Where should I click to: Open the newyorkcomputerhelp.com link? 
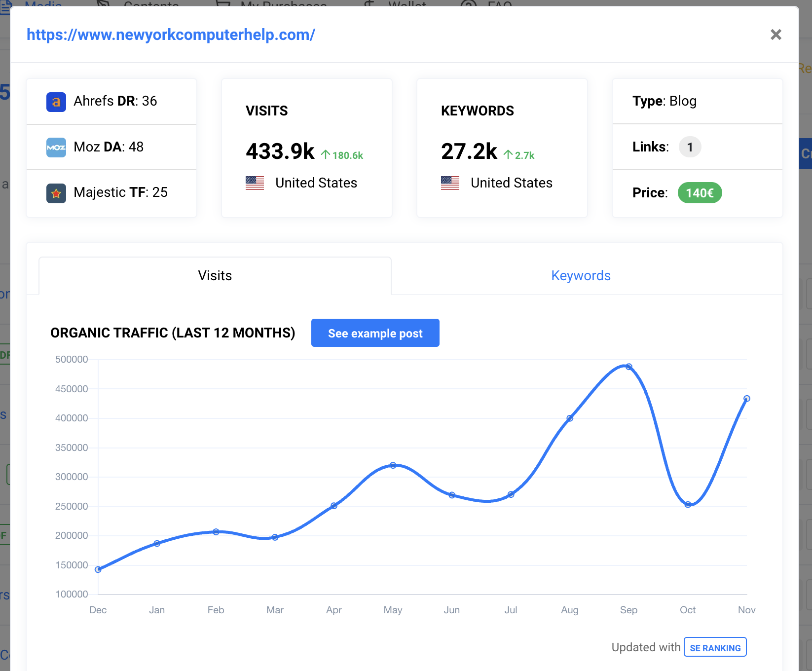pos(171,35)
